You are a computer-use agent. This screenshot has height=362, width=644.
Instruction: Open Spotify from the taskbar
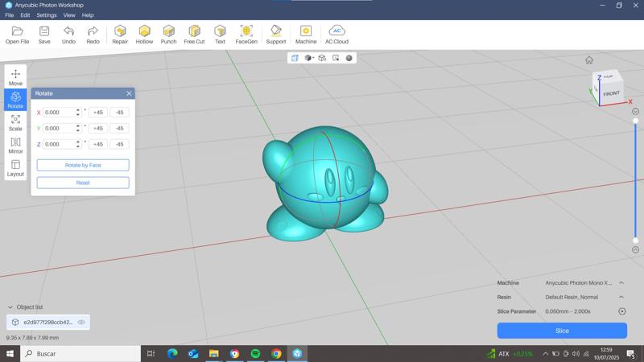point(255,353)
